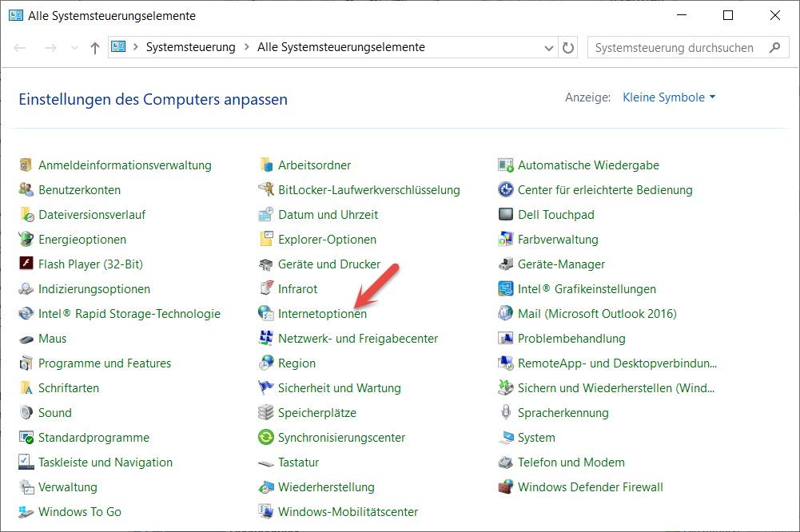Open the Geräte-Manager link
Viewport: 800px width, 532px height.
[x=561, y=264]
